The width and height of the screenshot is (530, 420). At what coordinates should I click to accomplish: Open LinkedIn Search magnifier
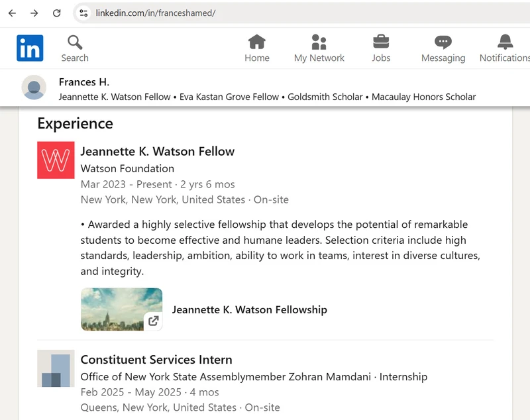(74, 42)
